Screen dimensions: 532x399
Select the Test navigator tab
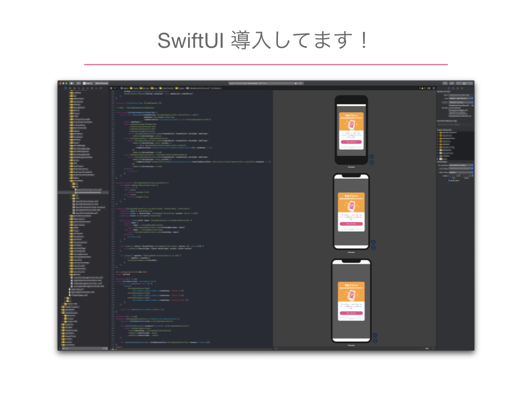coord(87,88)
